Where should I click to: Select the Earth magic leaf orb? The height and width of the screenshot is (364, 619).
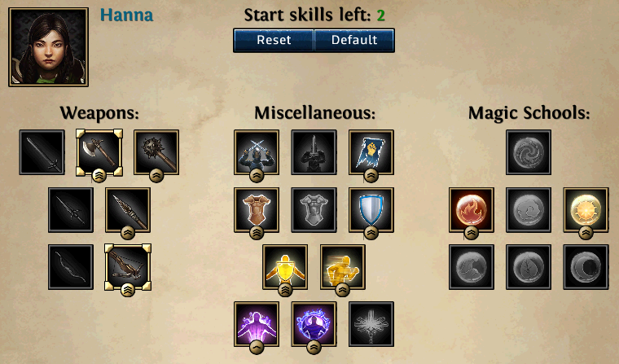point(529,267)
